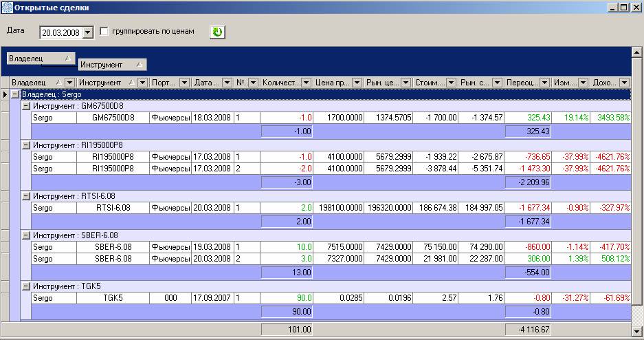Select the 18.03.2008 date cell
This screenshot has height=340, width=644.
(212, 118)
